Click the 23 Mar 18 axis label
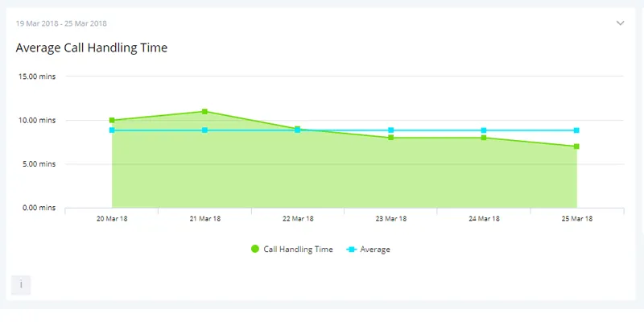 pos(391,218)
